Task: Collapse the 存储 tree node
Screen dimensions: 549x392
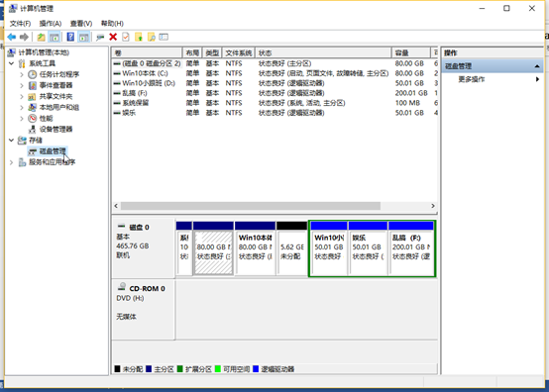Action: click(x=11, y=141)
